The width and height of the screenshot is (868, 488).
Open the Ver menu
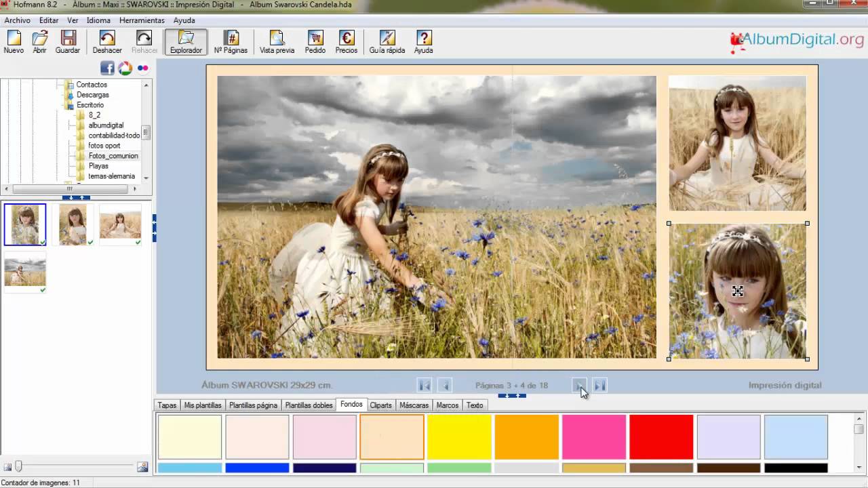pyautogui.click(x=73, y=20)
